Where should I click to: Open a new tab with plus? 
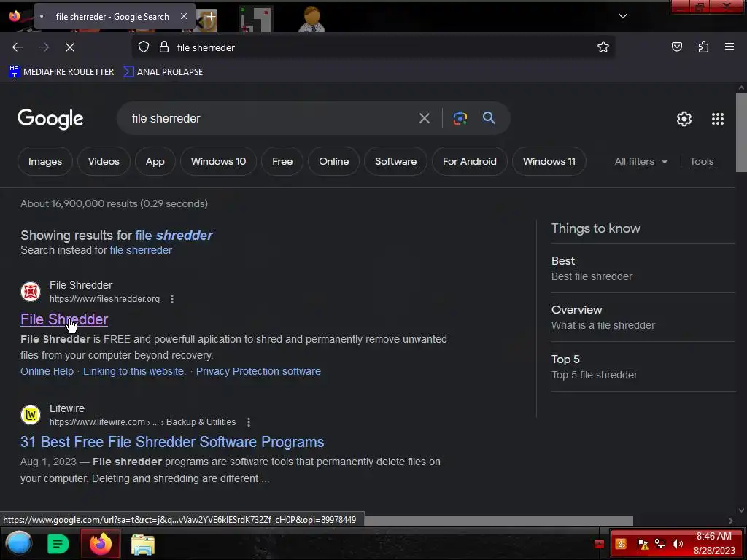coord(211,16)
